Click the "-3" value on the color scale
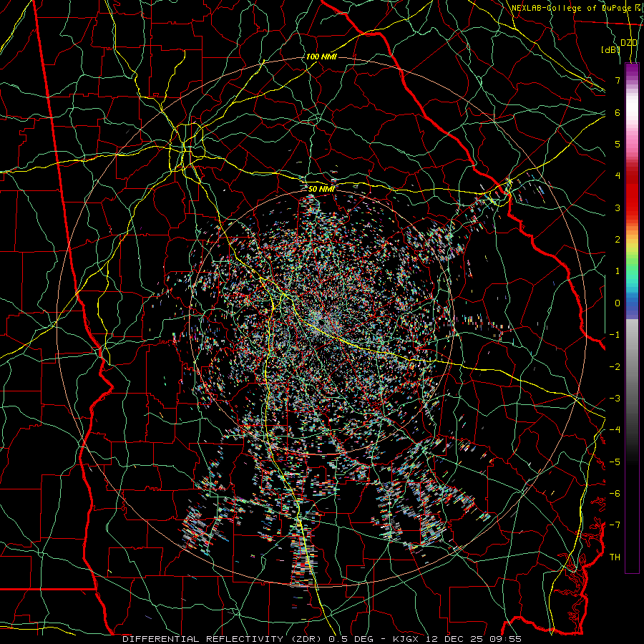The height and width of the screenshot is (644, 644). coord(615,399)
